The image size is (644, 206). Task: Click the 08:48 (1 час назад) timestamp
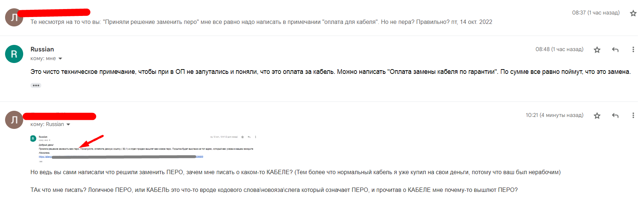coord(559,49)
